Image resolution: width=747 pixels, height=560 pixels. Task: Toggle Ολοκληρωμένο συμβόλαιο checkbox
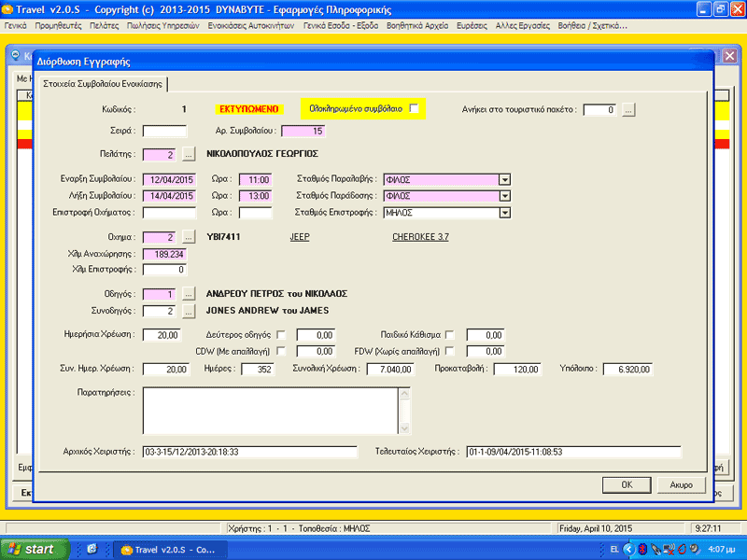[x=414, y=108]
